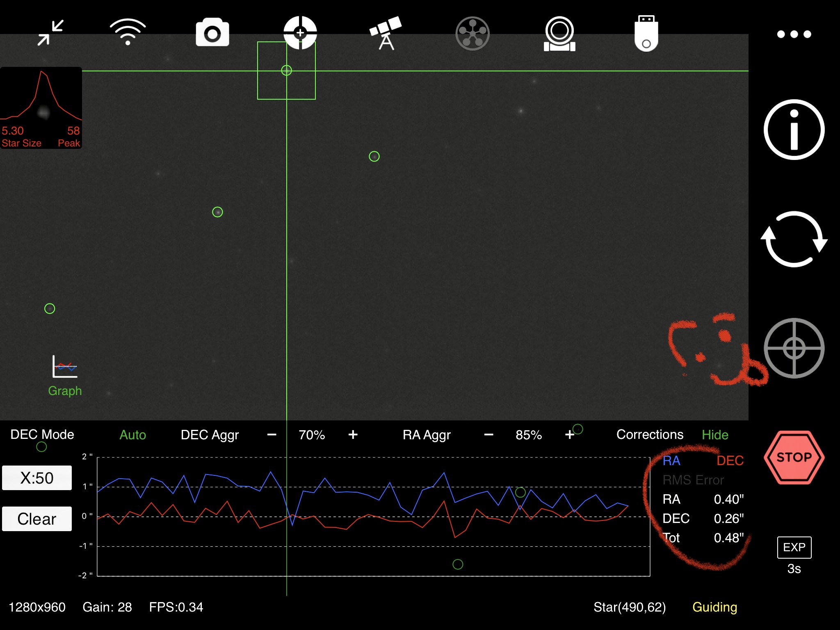This screenshot has height=630, width=840.
Task: Change DEC Mode from Auto
Action: tap(132, 435)
